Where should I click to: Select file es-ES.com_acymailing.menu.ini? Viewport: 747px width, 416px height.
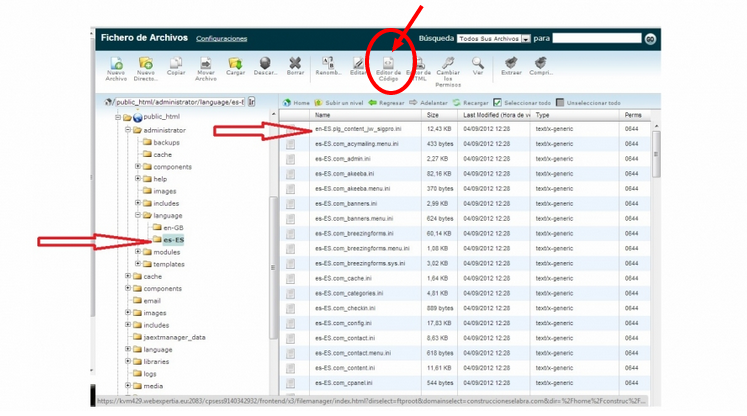click(357, 144)
